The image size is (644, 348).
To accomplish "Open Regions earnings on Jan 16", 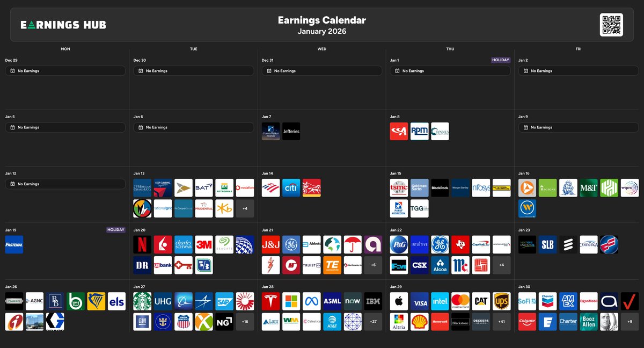I will click(x=548, y=188).
